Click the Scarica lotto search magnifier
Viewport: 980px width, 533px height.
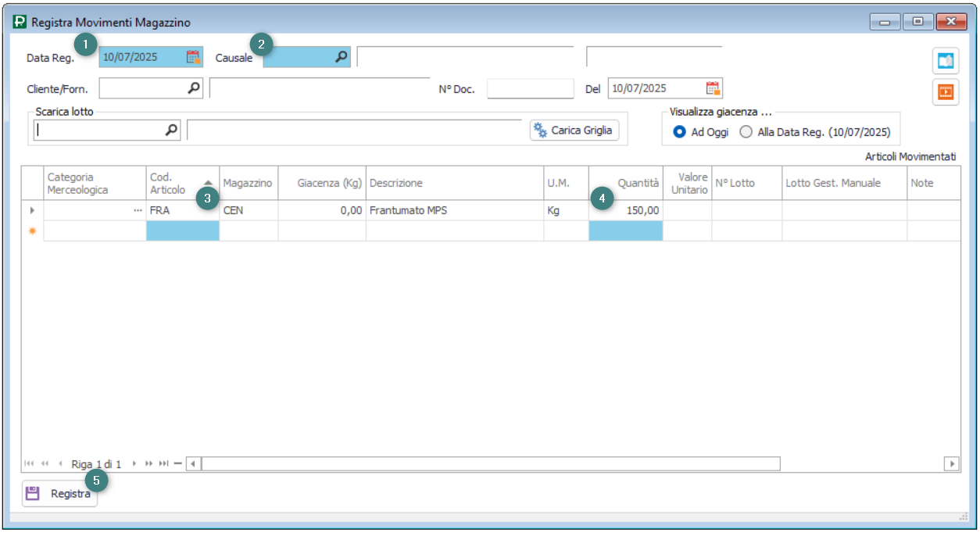[171, 131]
